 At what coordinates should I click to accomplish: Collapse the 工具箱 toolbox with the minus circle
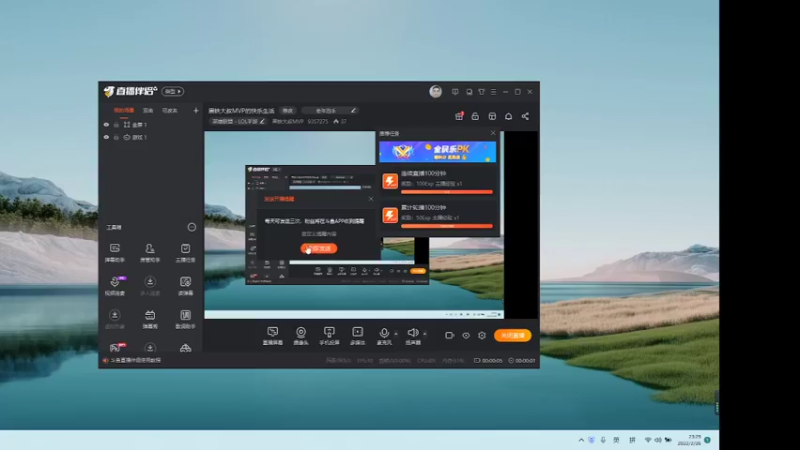point(192,227)
